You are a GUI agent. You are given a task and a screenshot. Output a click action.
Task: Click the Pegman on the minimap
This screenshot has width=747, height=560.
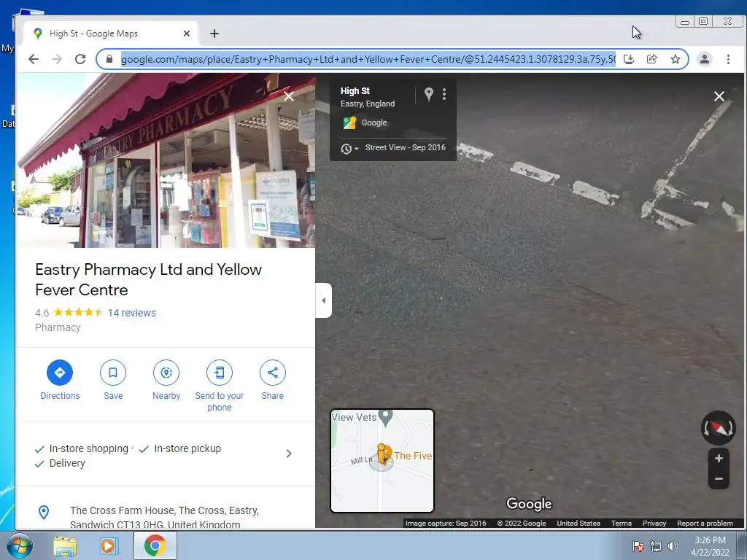[382, 454]
